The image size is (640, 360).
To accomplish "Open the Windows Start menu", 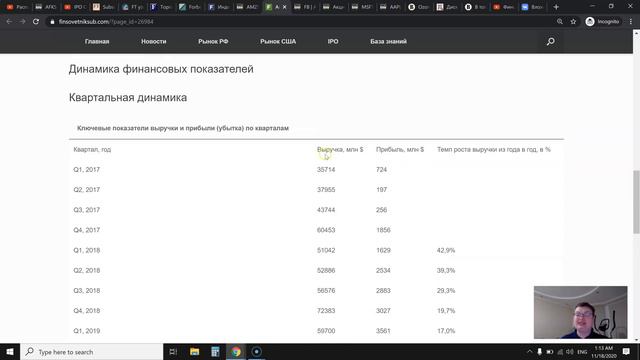I will [10, 351].
